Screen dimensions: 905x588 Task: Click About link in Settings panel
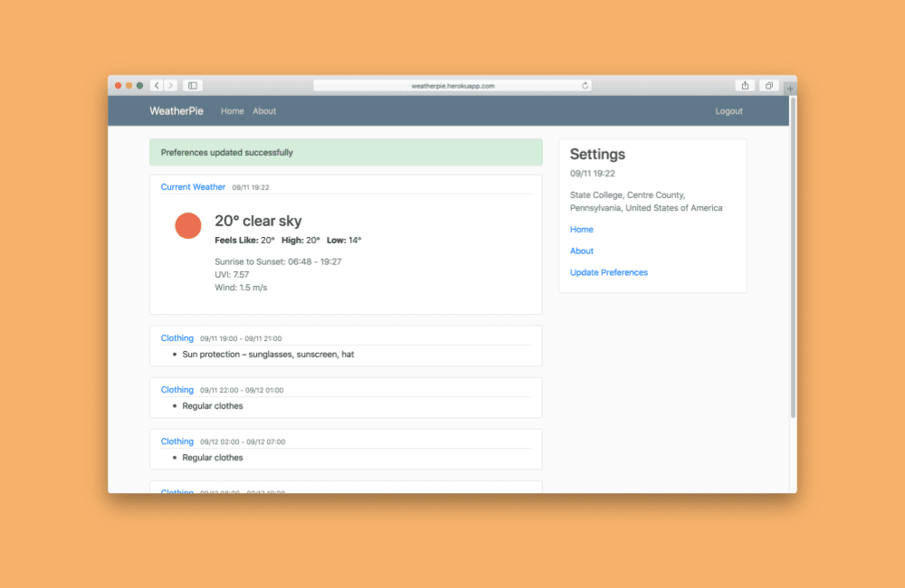coord(581,251)
